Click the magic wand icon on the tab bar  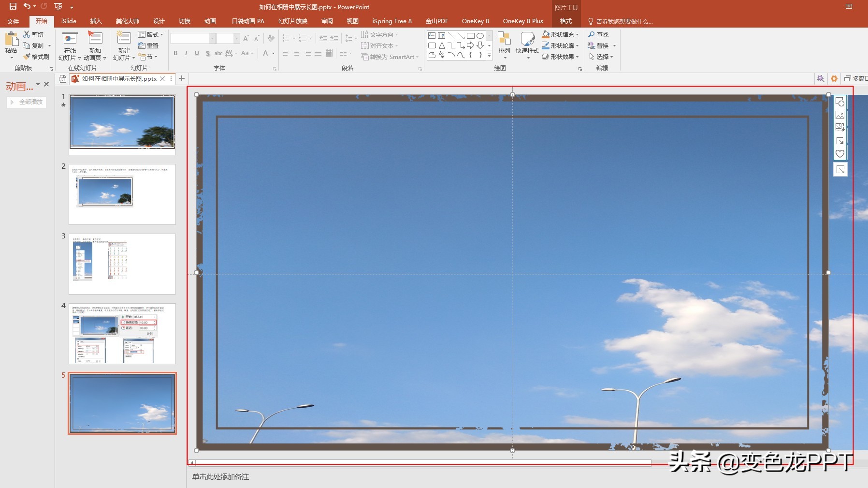[x=820, y=78]
